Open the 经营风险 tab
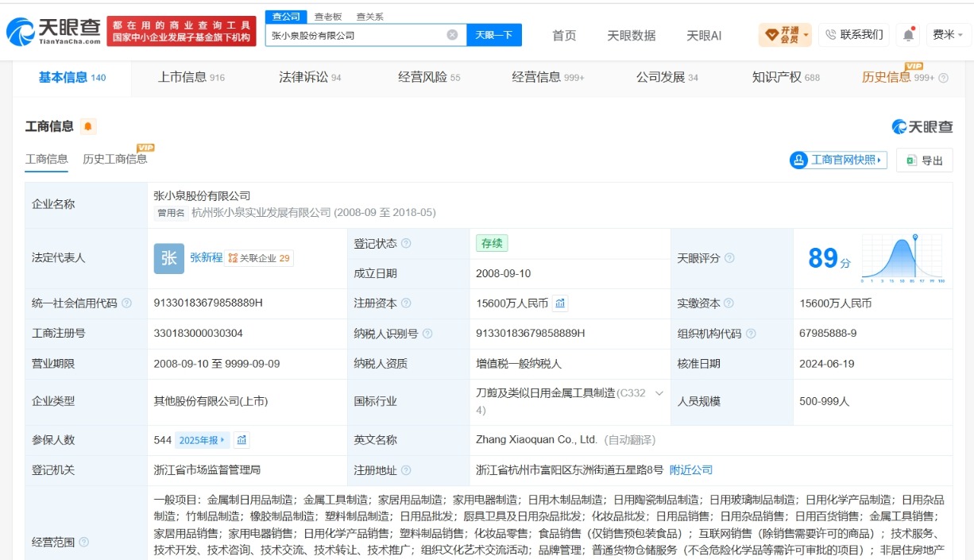This screenshot has width=974, height=560. (x=429, y=77)
